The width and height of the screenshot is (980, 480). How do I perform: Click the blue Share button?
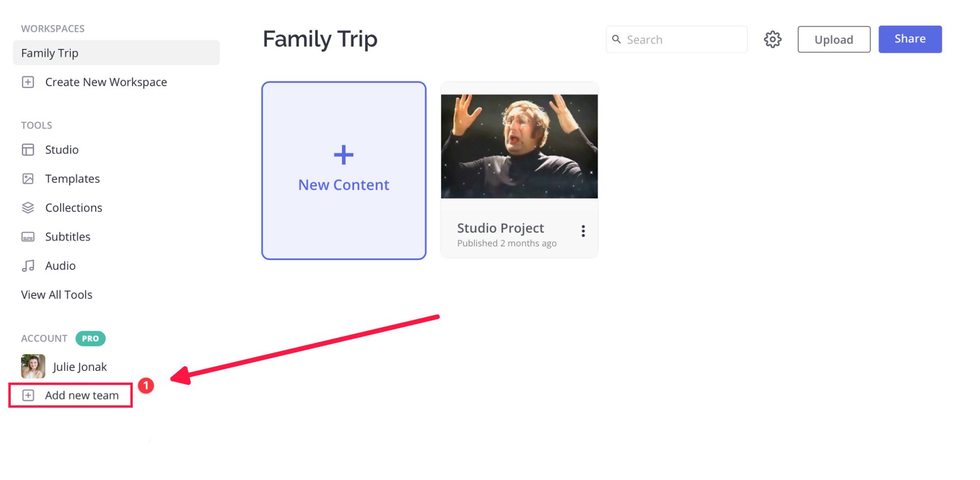(x=910, y=39)
